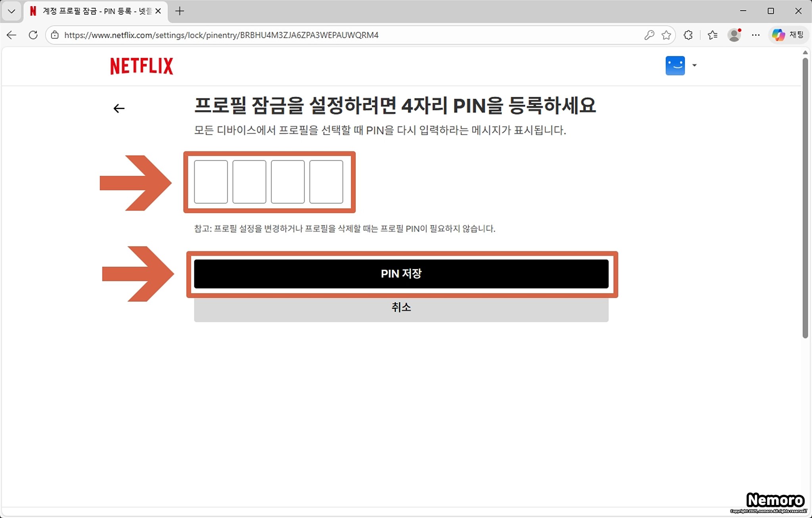Click the fourth PIN digit box

click(326, 182)
